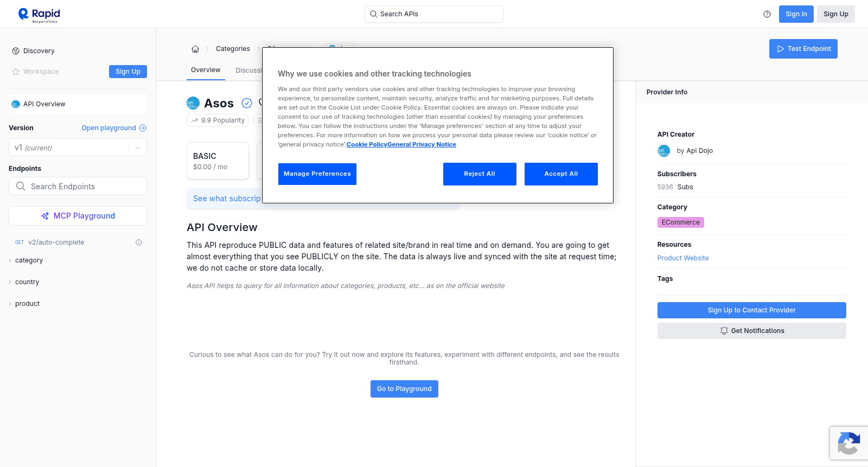
Task: Select the BASIC $0.00 plan card
Action: point(218,161)
